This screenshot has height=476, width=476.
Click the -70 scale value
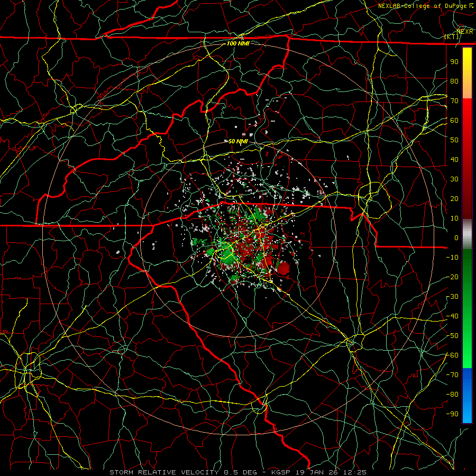(452, 375)
